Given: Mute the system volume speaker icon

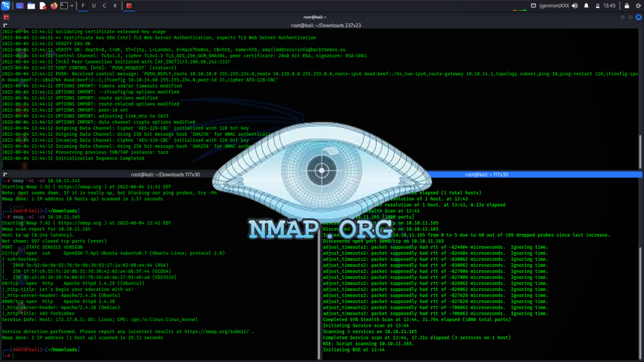Looking at the screenshot, I should tap(575, 5).
